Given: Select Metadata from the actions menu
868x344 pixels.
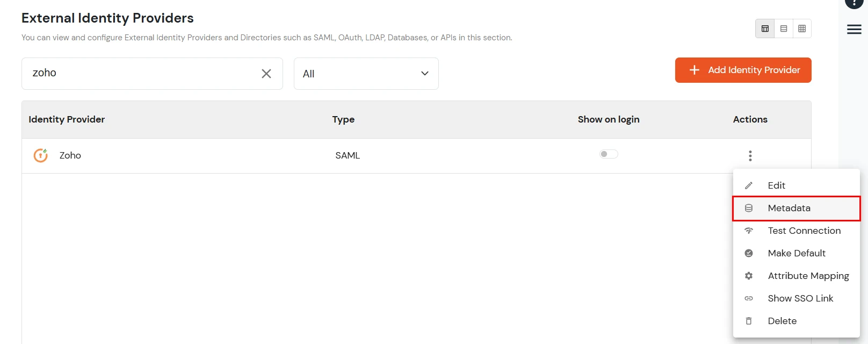Looking at the screenshot, I should coord(796,208).
